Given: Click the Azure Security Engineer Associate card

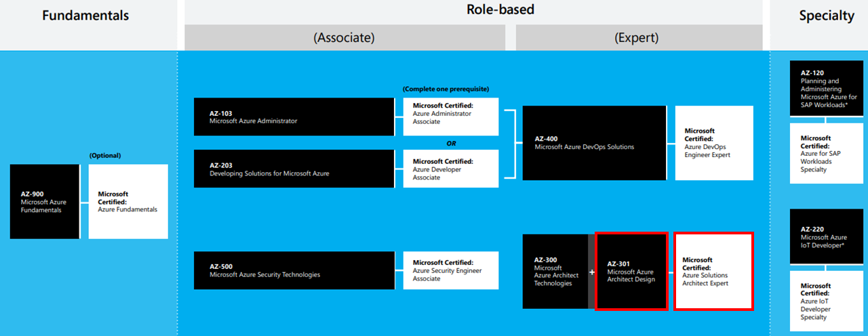Looking at the screenshot, I should click(x=451, y=270).
